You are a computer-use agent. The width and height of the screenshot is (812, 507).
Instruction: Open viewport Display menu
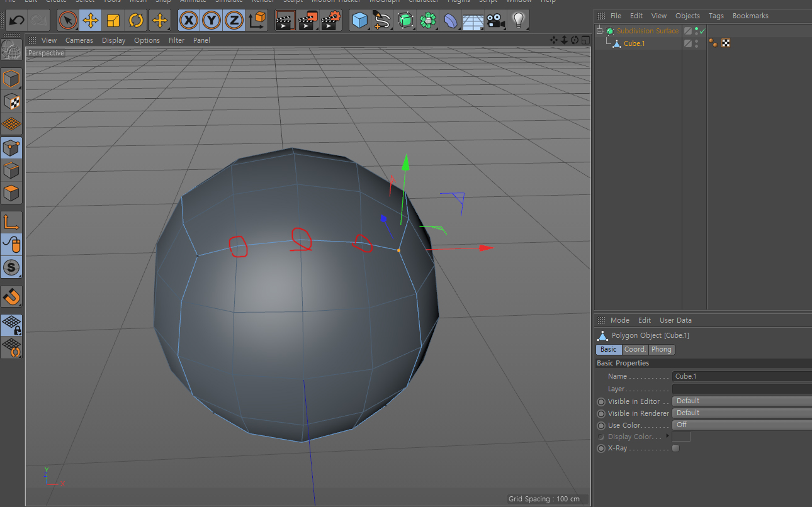(x=114, y=40)
